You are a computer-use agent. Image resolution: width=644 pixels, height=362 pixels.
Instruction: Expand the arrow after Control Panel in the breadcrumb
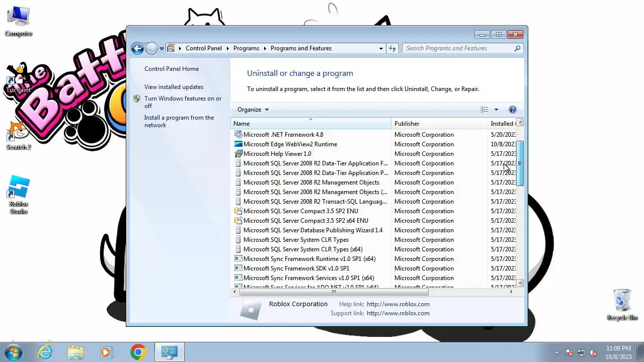(x=227, y=48)
